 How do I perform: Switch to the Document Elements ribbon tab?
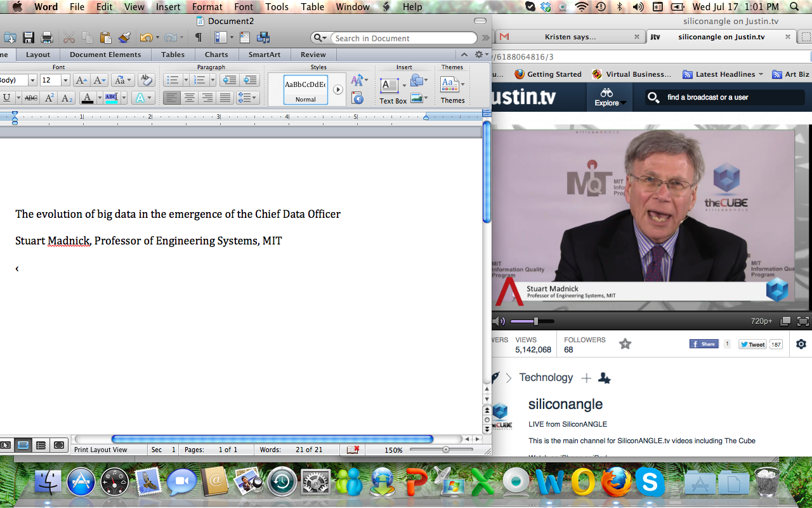(x=105, y=55)
